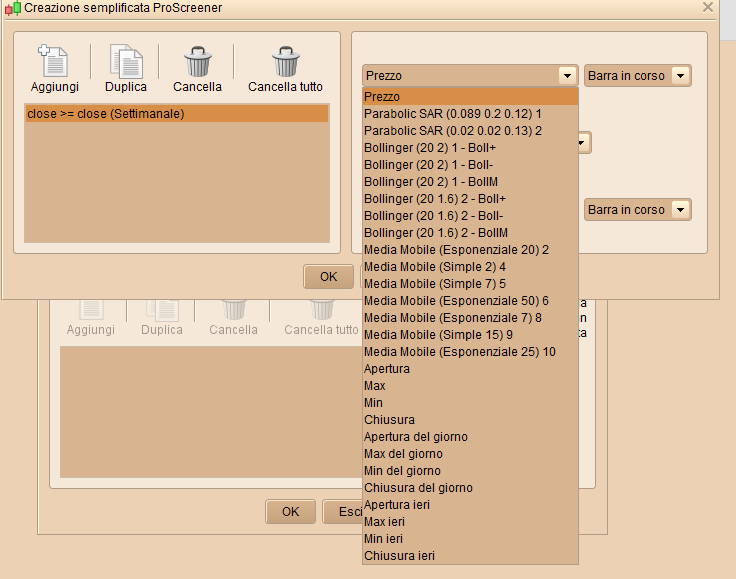Click Cancella icon in background window

234,309
